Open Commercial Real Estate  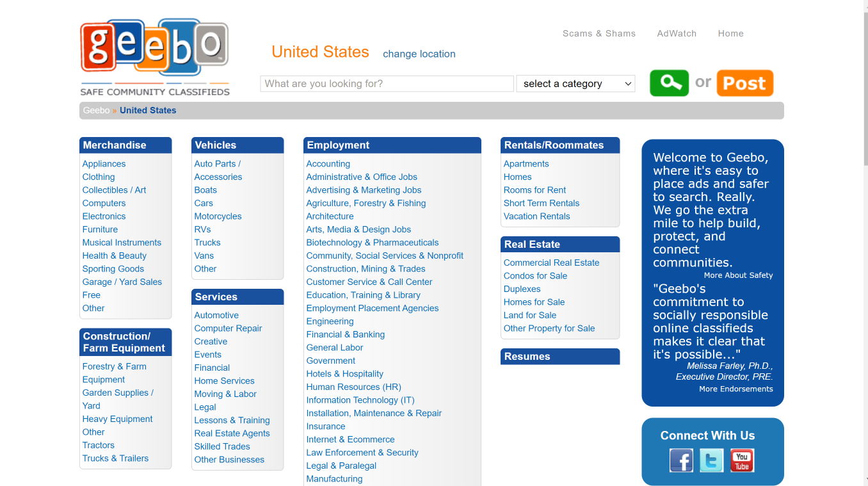(x=551, y=263)
